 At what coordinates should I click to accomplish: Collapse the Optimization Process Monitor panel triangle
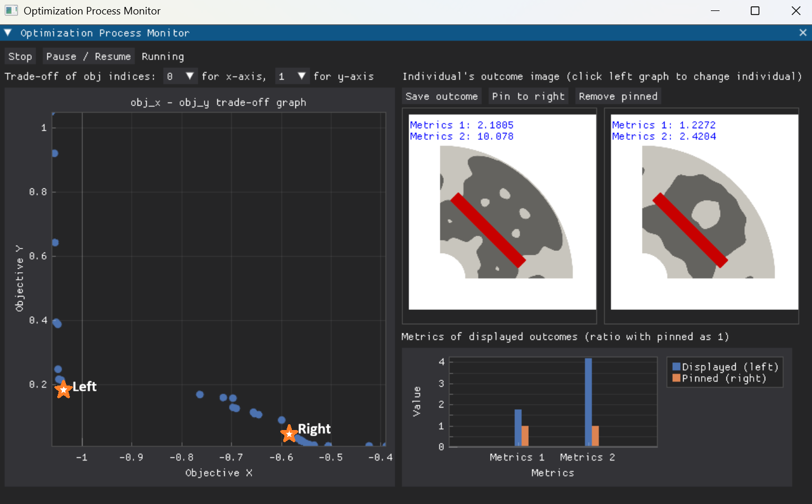[8, 33]
